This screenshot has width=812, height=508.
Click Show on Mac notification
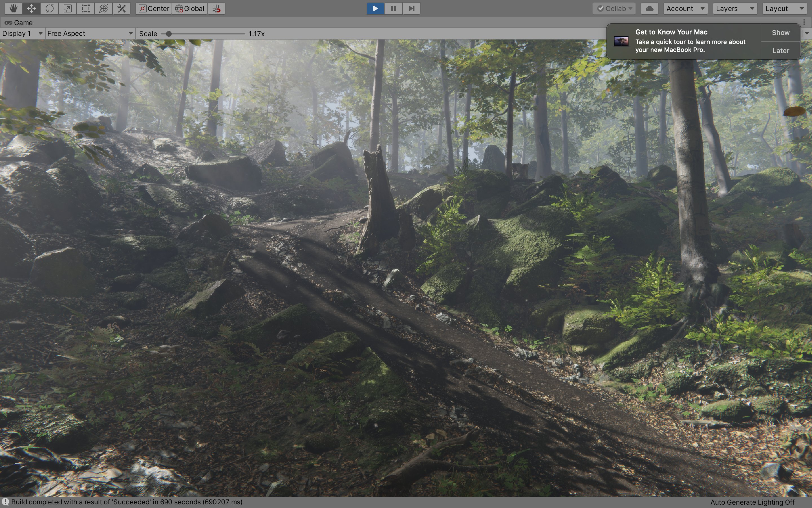coord(780,32)
